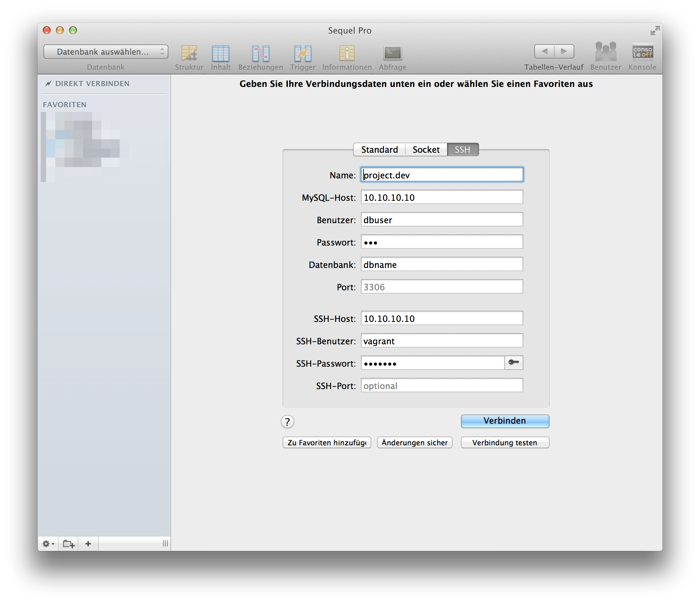Add a new favorite with the plus icon
The height and width of the screenshot is (603, 700).
click(x=88, y=543)
